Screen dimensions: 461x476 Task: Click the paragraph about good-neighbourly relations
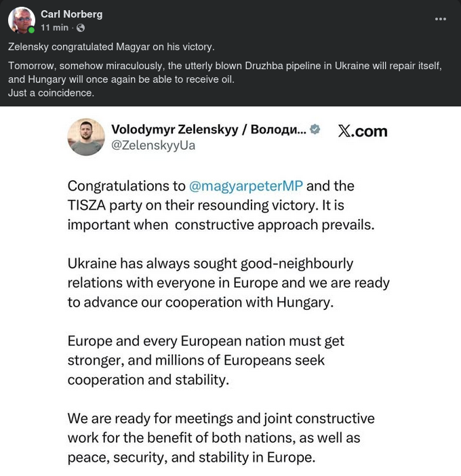click(228, 283)
